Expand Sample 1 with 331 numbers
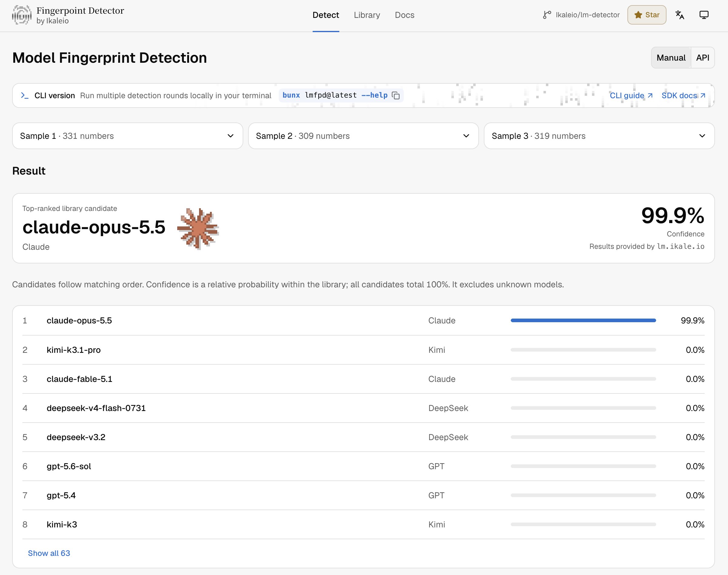Image resolution: width=728 pixels, height=575 pixels. click(x=128, y=136)
